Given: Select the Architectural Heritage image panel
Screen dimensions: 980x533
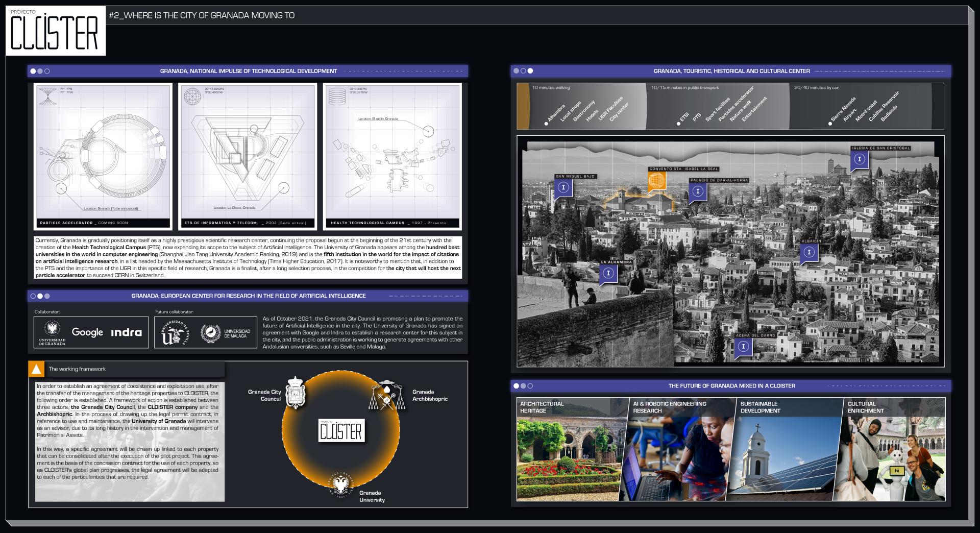Looking at the screenshot, I should [572, 449].
